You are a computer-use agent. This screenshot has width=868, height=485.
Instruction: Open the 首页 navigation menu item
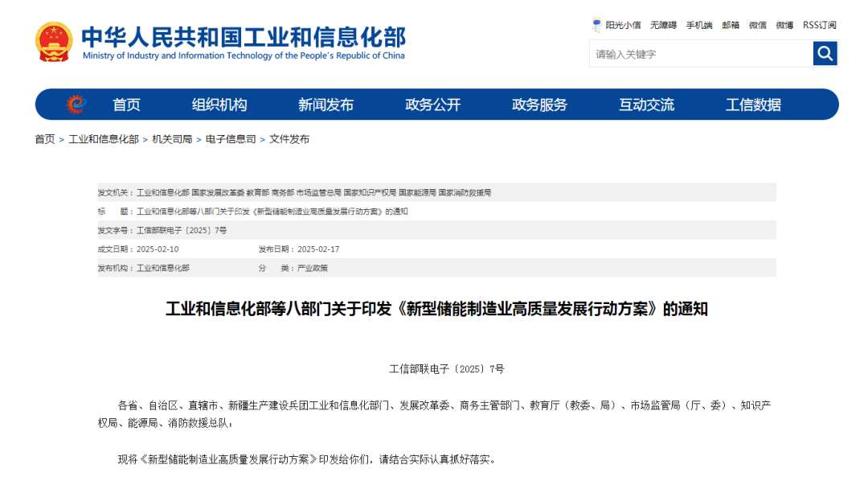tap(126, 105)
